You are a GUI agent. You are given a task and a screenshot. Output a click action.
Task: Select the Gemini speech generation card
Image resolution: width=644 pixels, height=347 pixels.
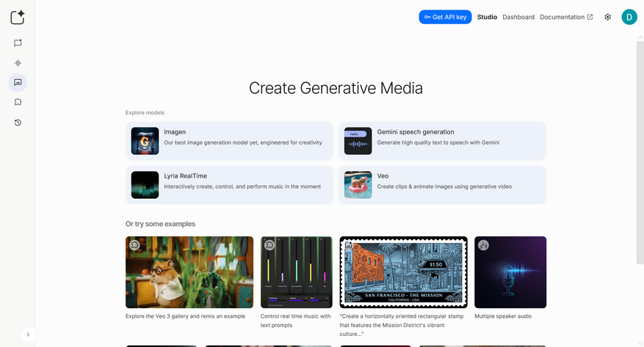[x=442, y=141]
